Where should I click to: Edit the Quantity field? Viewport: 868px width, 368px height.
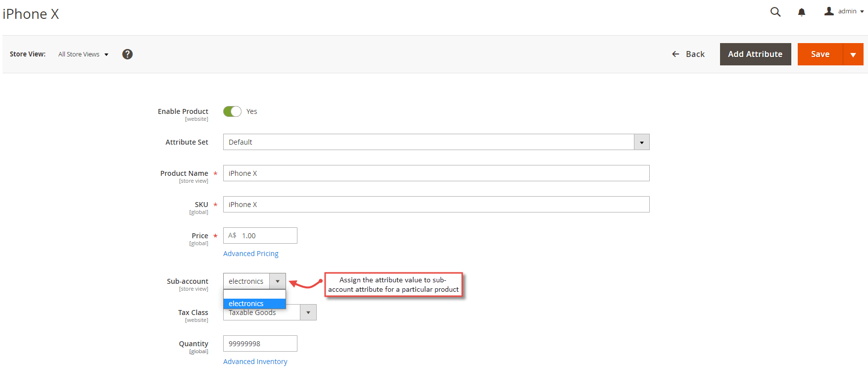click(260, 344)
